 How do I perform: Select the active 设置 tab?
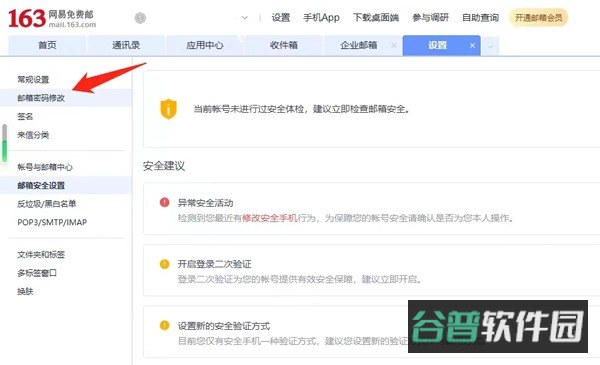point(437,45)
